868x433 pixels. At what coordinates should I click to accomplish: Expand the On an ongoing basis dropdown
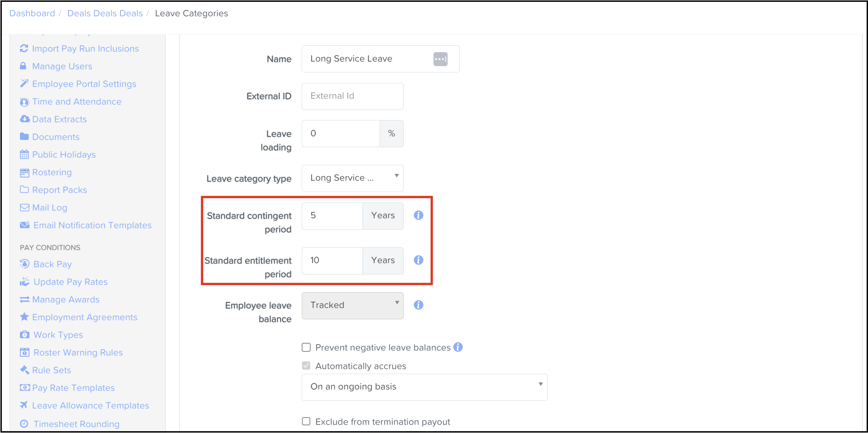(x=424, y=387)
